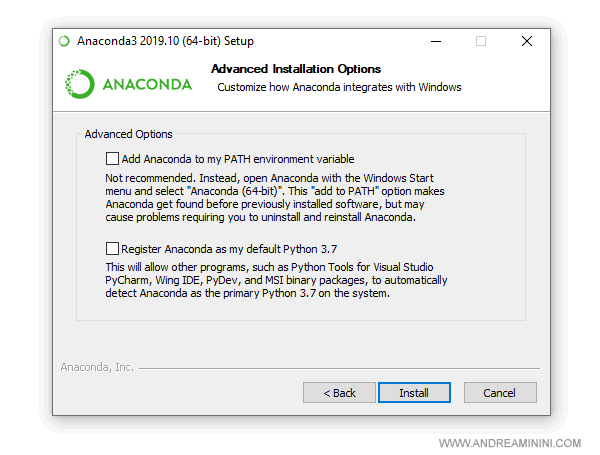The width and height of the screenshot is (600, 455).
Task: Enable the add Anaconda to PATH checkbox
Action: pyautogui.click(x=112, y=158)
